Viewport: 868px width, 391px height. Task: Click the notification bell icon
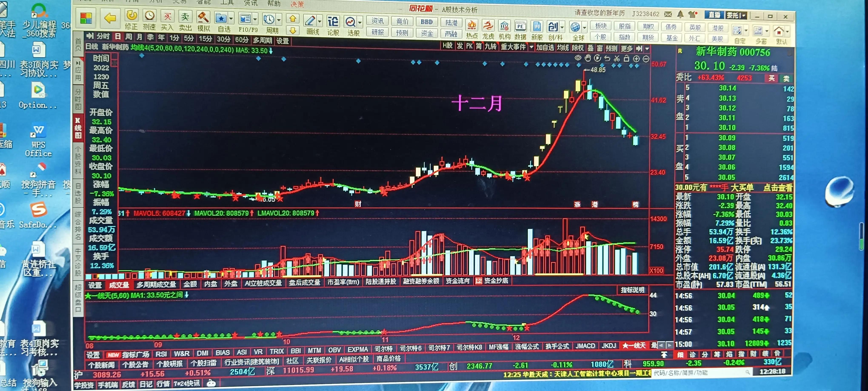pos(680,14)
